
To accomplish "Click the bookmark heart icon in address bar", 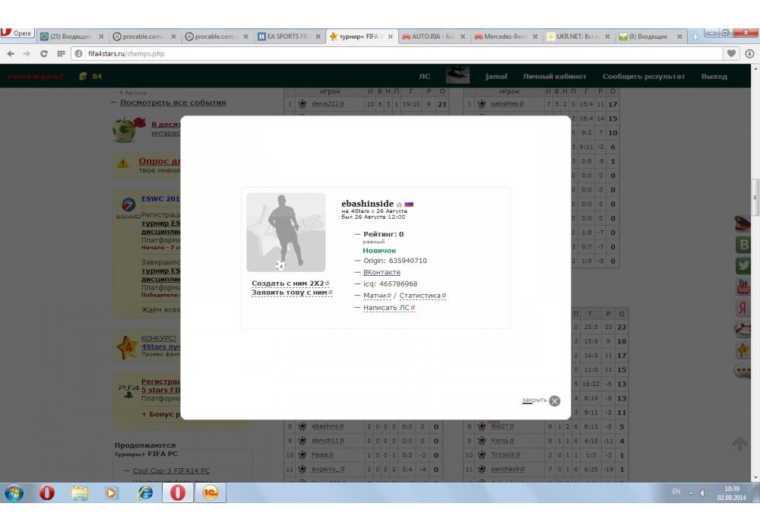I will [x=732, y=54].
